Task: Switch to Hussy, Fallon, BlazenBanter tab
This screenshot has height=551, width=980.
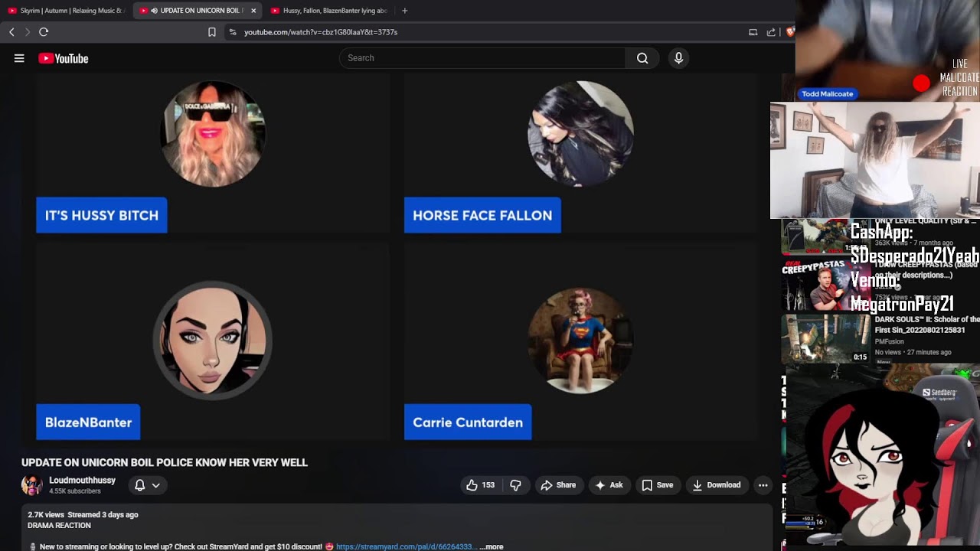Action: point(329,11)
